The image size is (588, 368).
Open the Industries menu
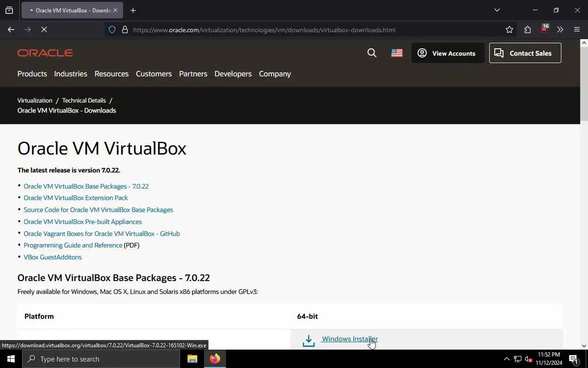pyautogui.click(x=71, y=74)
